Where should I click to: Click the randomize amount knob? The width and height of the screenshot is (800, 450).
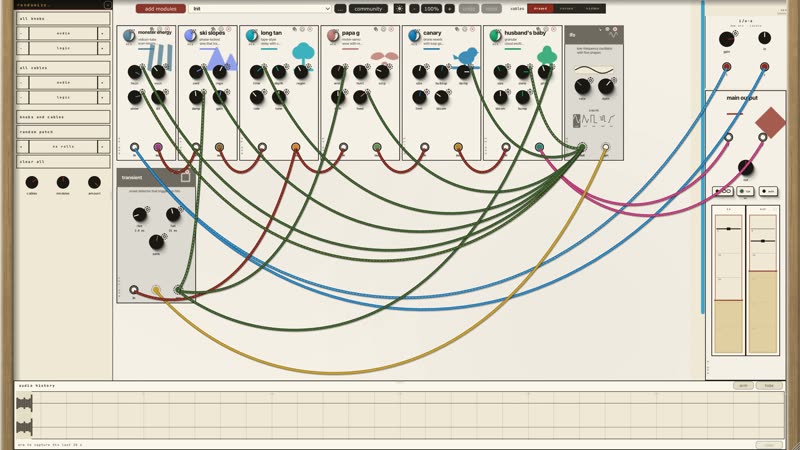click(x=94, y=182)
